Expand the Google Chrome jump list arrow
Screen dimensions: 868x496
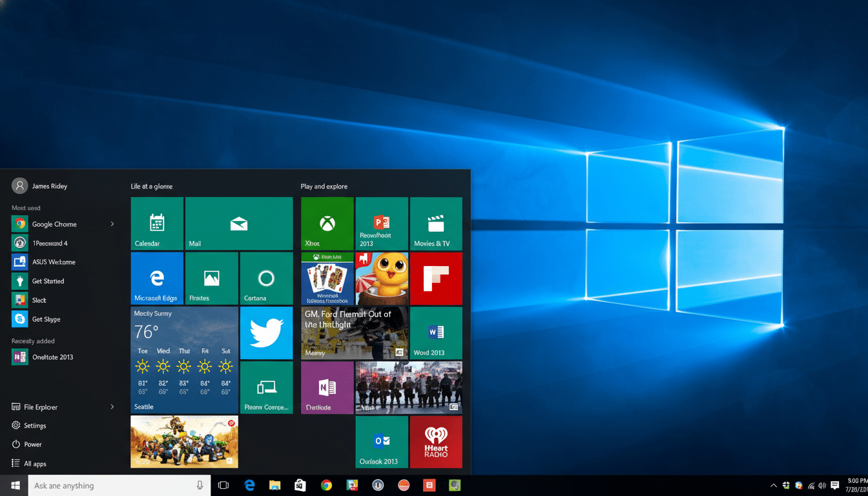click(112, 223)
